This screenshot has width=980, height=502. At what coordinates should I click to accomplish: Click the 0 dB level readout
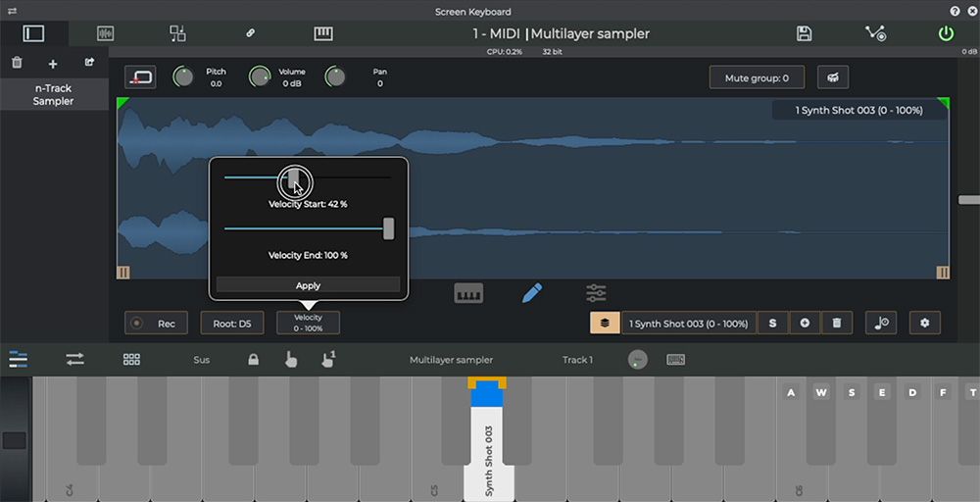969,52
